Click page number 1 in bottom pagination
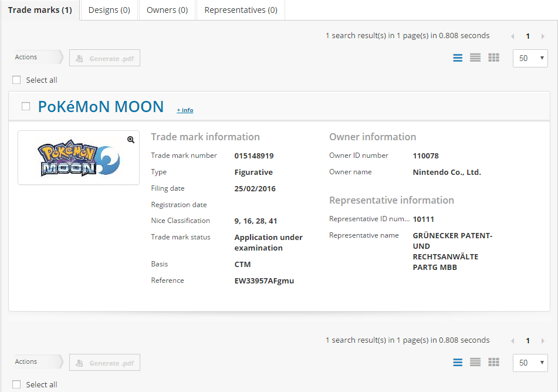The image size is (558, 392). click(x=527, y=340)
